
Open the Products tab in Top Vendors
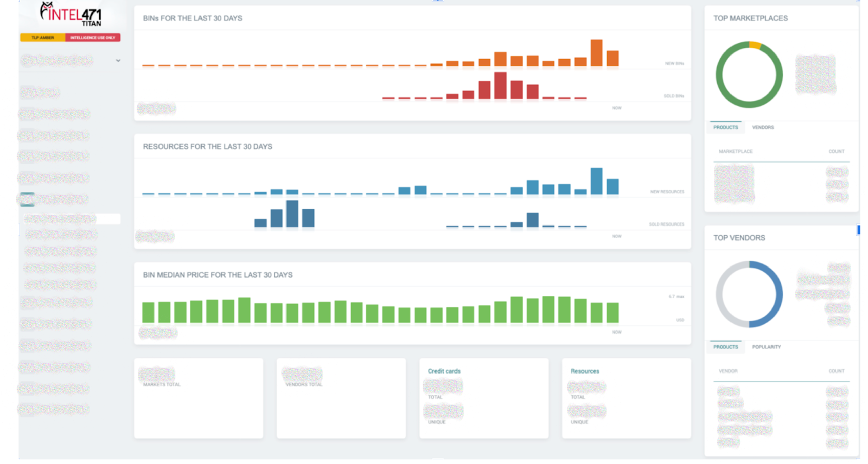725,347
